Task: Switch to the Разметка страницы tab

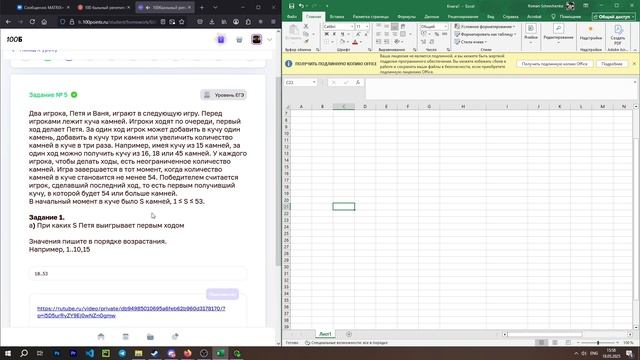Action: click(x=371, y=17)
